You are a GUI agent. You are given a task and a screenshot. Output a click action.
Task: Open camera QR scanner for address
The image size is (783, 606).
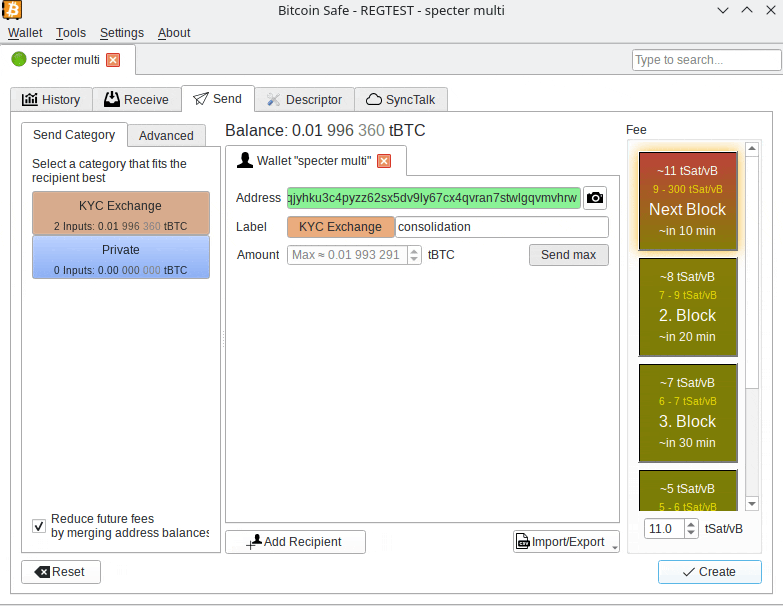coord(595,198)
